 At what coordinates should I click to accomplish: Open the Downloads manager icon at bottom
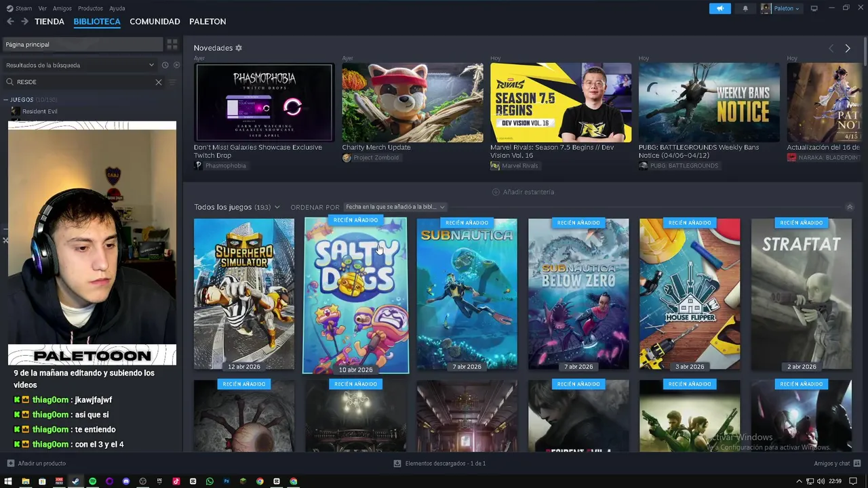[x=397, y=464]
